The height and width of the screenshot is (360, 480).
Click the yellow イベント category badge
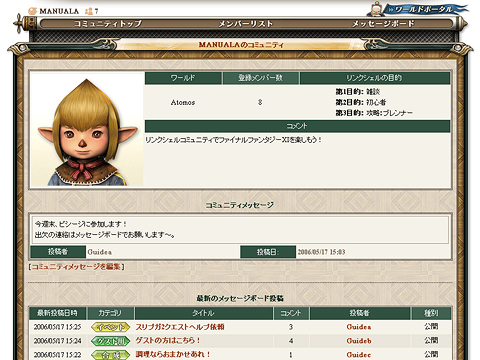coord(111,327)
